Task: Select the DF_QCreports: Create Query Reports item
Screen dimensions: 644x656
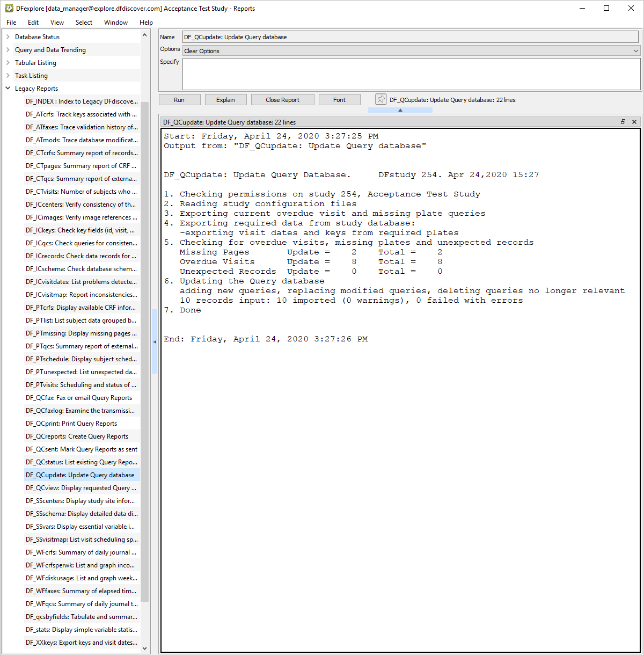Action: click(77, 436)
